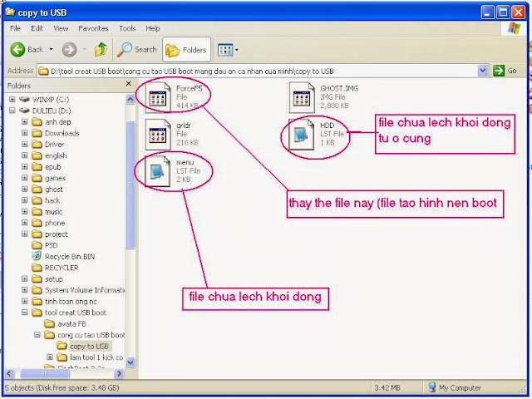Image resolution: width=532 pixels, height=399 pixels.
Task: Select the WINXP (C:) drive icon
Action: click(24, 99)
